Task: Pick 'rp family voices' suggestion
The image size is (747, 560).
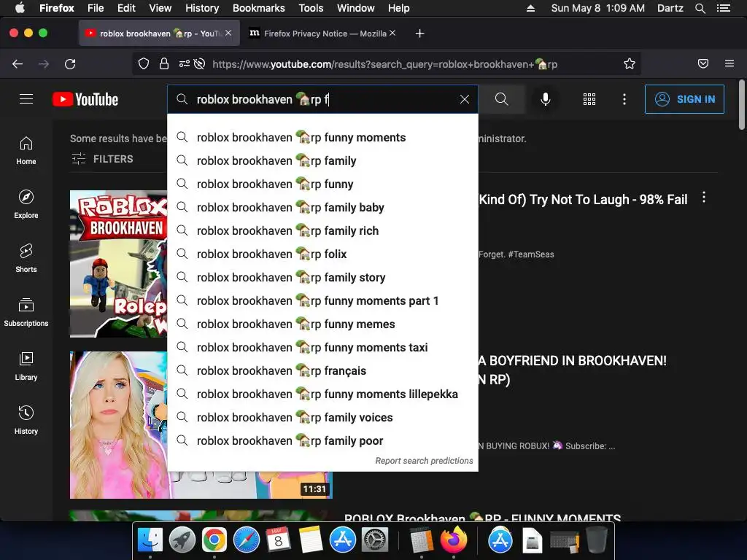Action: coord(323,418)
